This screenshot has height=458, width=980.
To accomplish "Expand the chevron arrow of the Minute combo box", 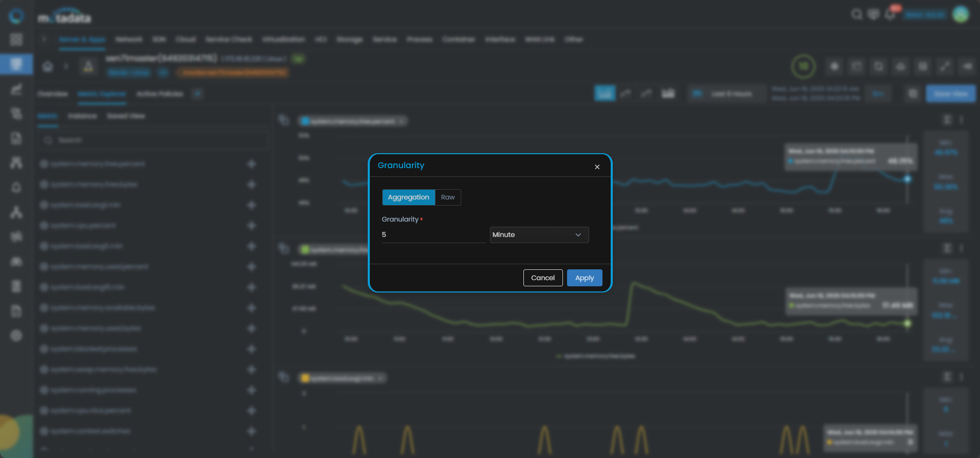I will click(x=578, y=235).
